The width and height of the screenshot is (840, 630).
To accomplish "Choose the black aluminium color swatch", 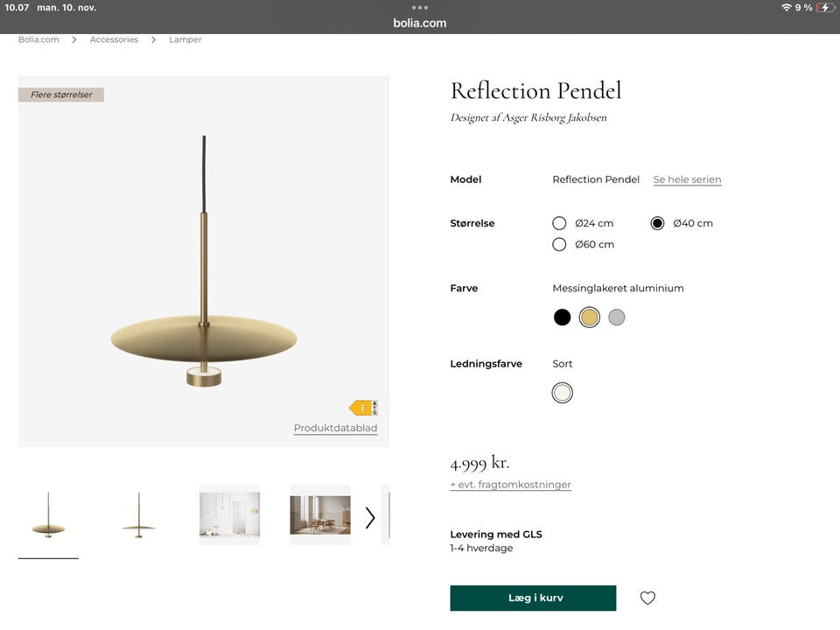I will coord(562,317).
